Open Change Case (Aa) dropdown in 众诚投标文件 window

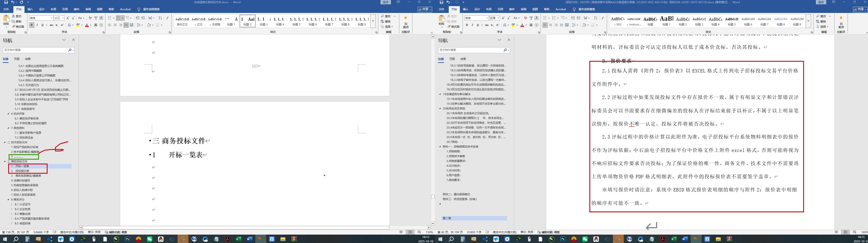(x=81, y=18)
